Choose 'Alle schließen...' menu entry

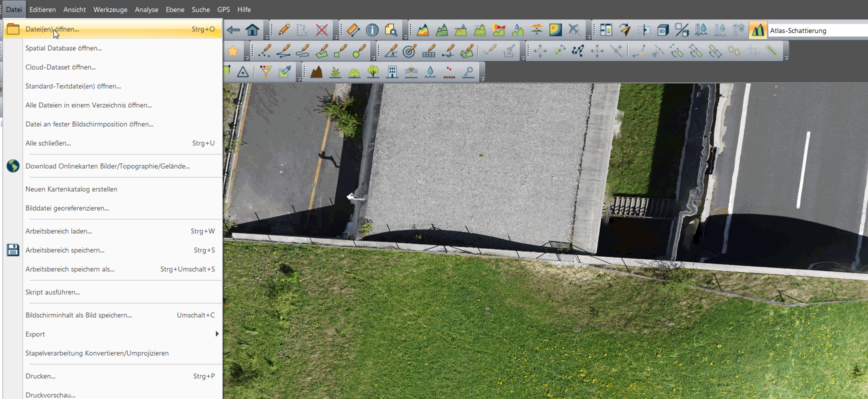113,143
